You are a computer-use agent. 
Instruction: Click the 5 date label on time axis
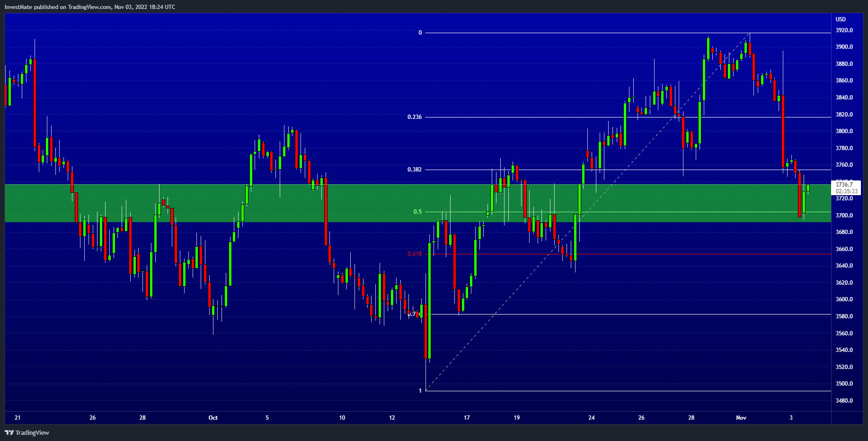point(267,418)
